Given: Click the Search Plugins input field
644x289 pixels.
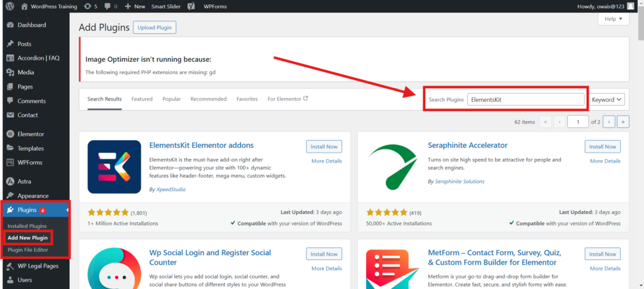Looking at the screenshot, I should click(x=526, y=99).
